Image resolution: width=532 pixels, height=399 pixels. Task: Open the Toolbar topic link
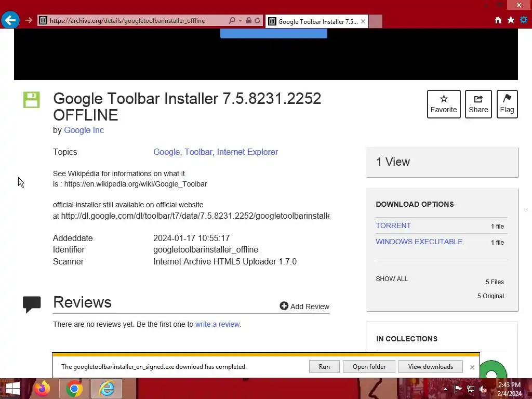tap(198, 152)
